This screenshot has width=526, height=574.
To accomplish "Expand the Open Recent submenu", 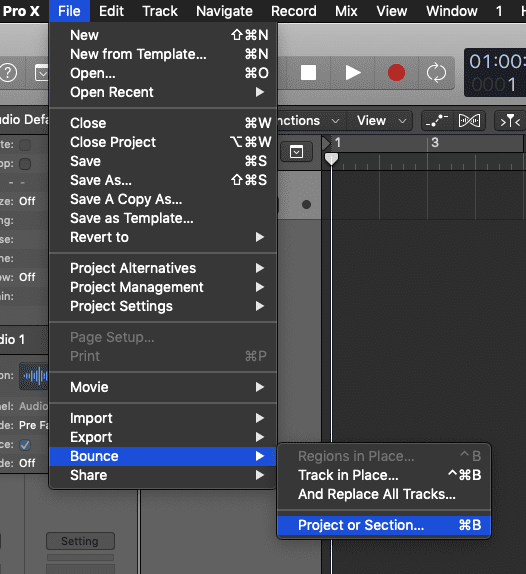I will point(163,92).
